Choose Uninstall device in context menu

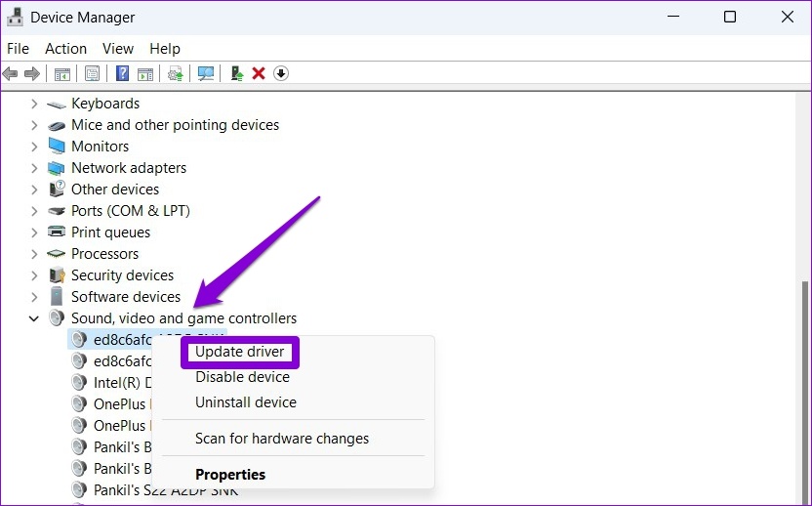246,402
